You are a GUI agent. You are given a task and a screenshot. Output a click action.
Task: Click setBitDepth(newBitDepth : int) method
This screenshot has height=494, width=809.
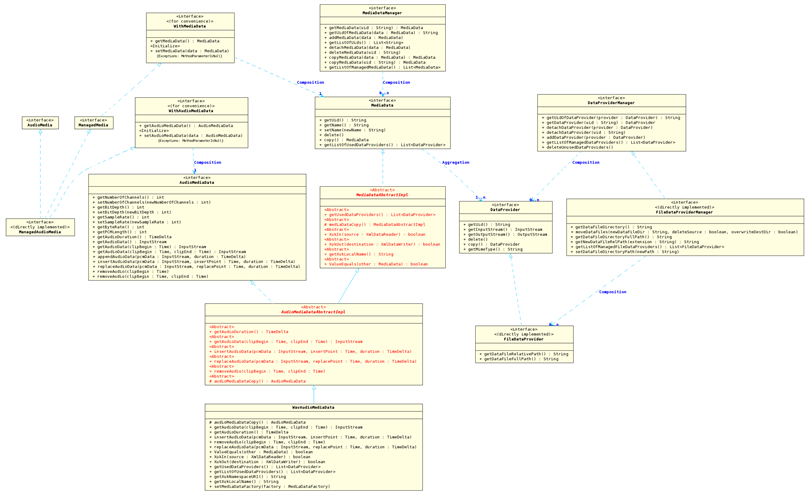pos(132,212)
